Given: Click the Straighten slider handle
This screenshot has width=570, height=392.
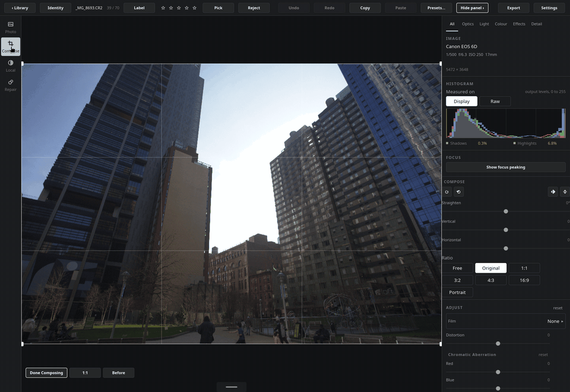Looking at the screenshot, I should 506,211.
